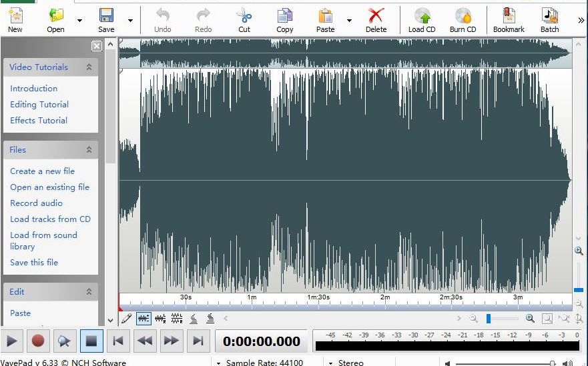The height and width of the screenshot is (366, 588).
Task: Click the Load CD toolbar icon
Action: click(x=421, y=19)
